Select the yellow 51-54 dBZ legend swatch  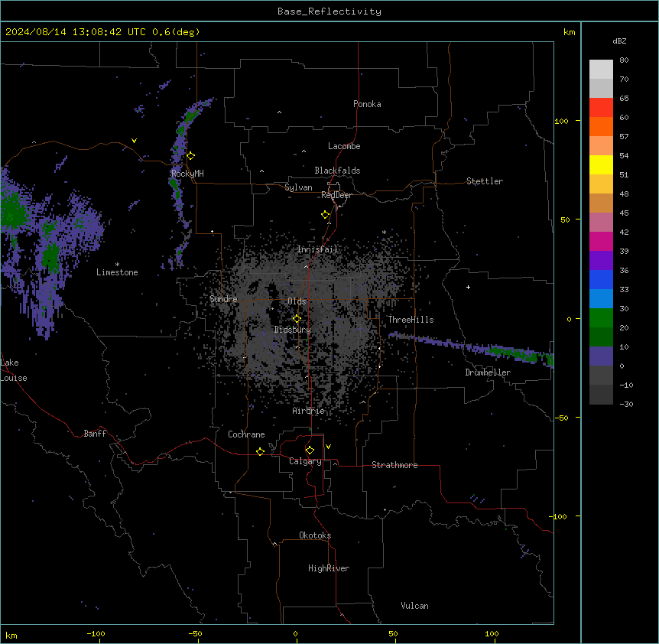601,164
